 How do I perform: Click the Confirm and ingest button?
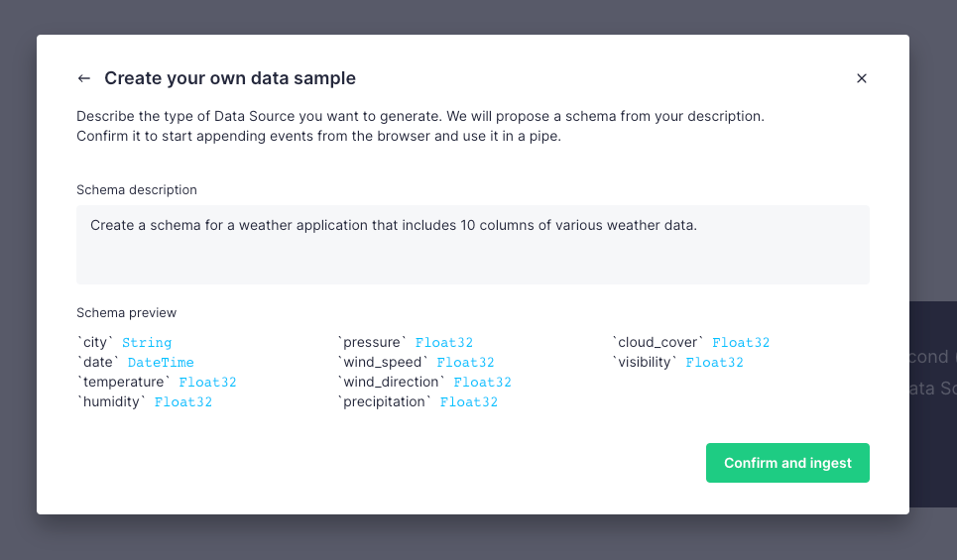787,463
